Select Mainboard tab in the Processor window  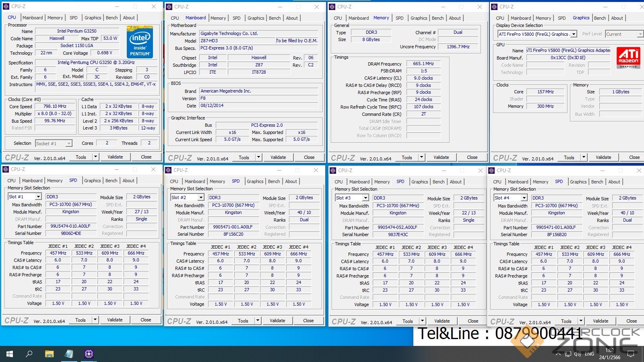click(33, 18)
